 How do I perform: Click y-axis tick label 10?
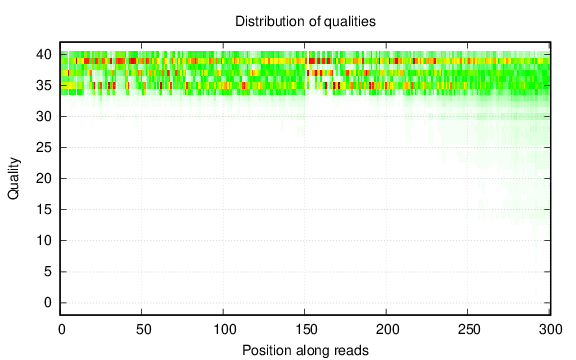pos(44,241)
